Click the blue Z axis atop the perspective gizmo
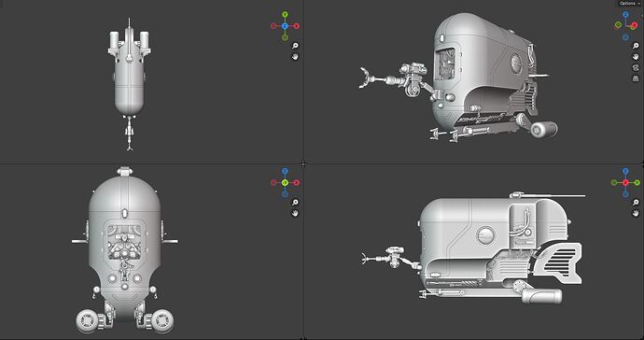 click(625, 14)
